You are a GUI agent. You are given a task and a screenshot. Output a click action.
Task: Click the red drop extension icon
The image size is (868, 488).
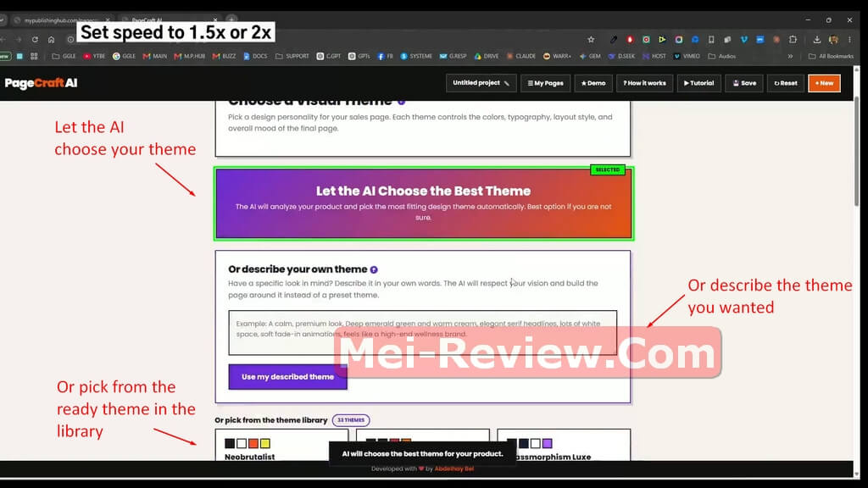630,40
